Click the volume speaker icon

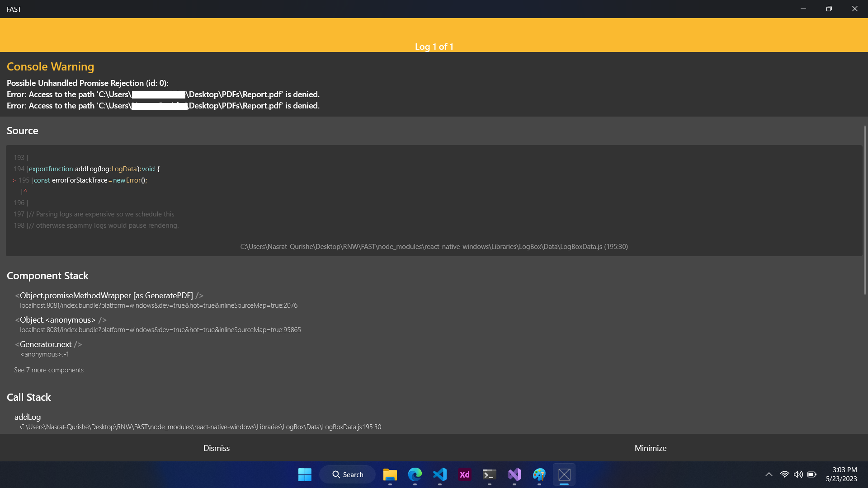pos(798,474)
